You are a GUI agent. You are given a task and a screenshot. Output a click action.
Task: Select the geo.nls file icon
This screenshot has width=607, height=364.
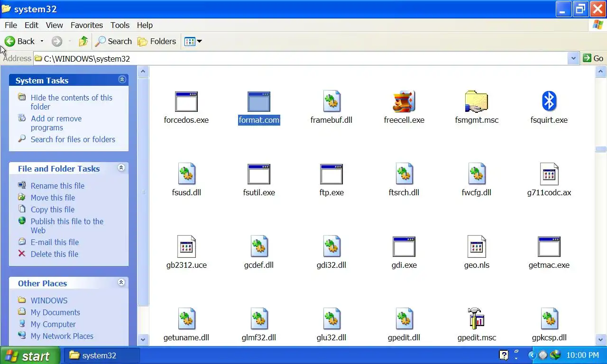point(477,246)
